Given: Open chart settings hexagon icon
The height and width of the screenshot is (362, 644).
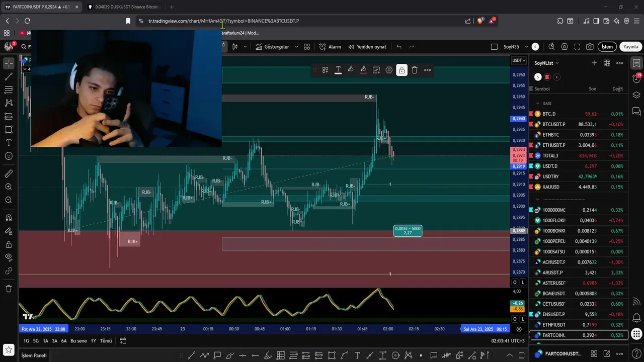Looking at the screenshot, I should point(565,47).
